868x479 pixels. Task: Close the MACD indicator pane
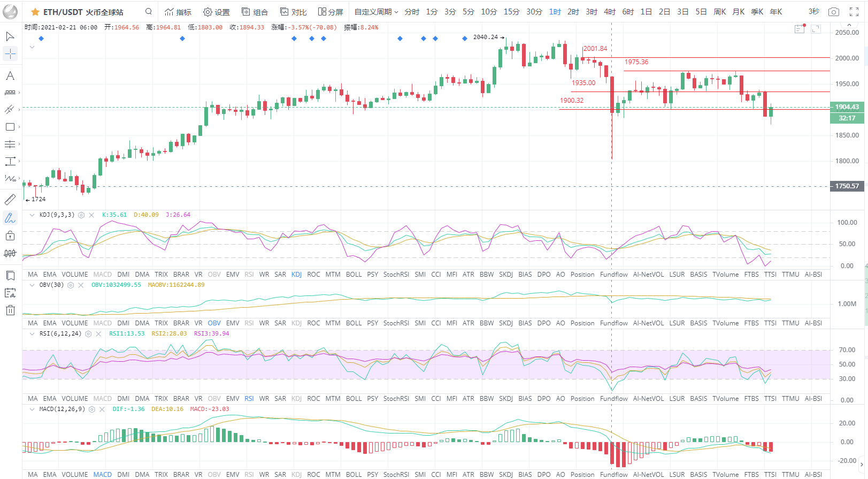pos(102,409)
